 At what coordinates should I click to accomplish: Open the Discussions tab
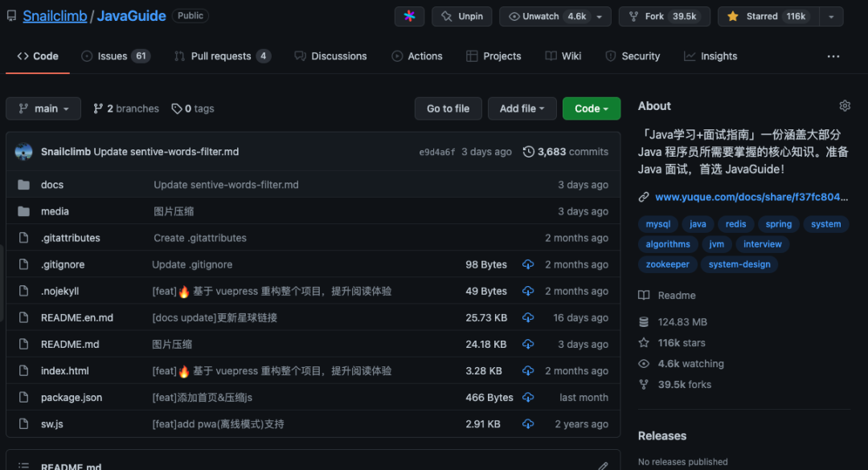[330, 56]
